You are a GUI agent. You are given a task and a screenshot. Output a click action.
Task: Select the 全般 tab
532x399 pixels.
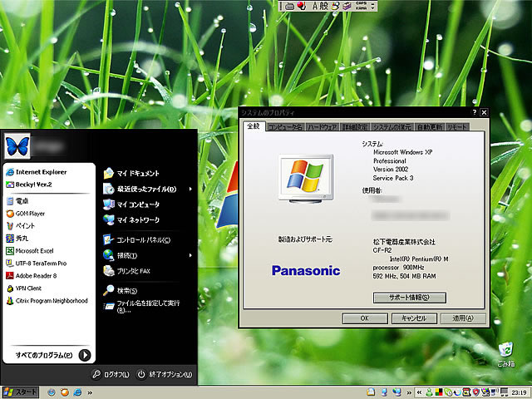tap(254, 126)
